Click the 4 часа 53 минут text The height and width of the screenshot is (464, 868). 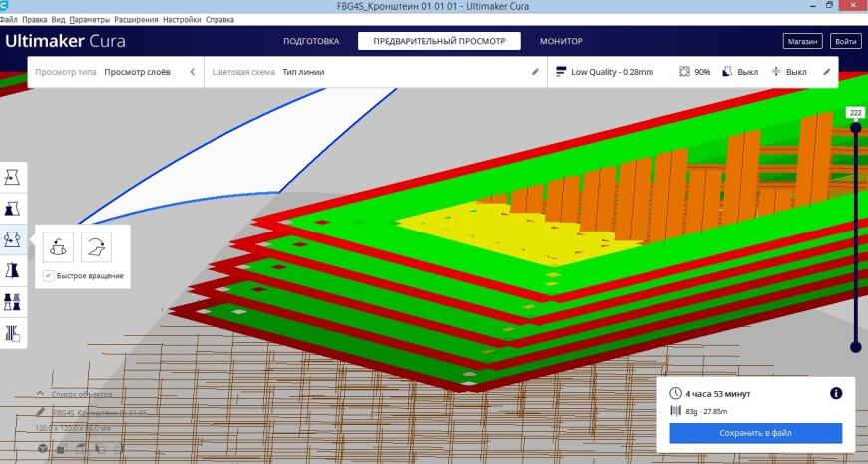coord(718,394)
